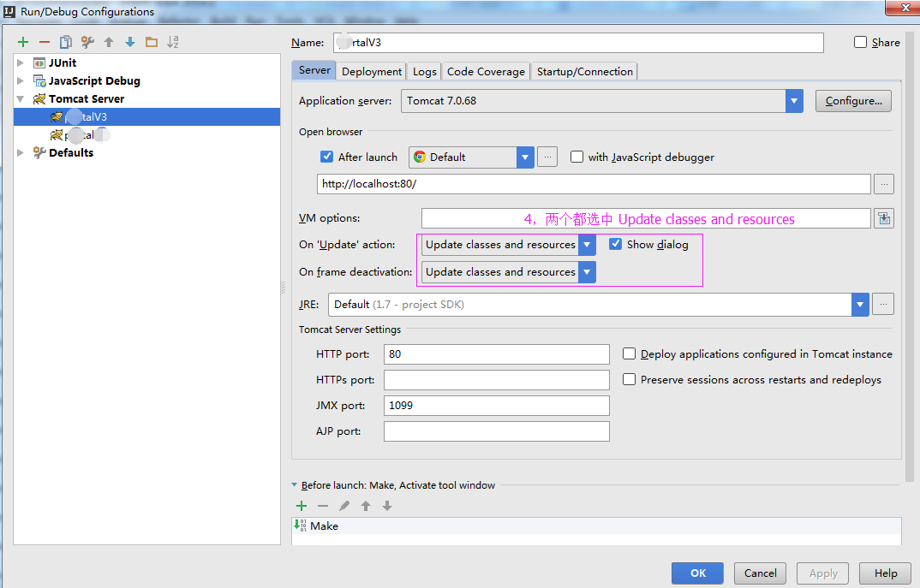The image size is (920, 588).
Task: Add a new configuration with the plus icon
Action: pos(23,42)
